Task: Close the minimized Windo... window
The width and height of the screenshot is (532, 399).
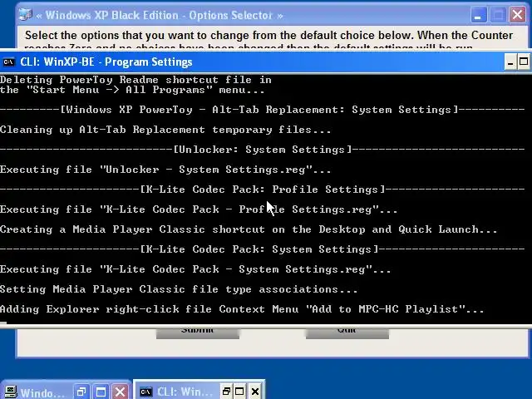Action: coord(120,392)
